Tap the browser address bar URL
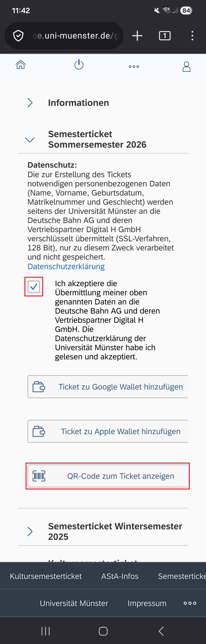This screenshot has height=644, width=206. point(75,36)
